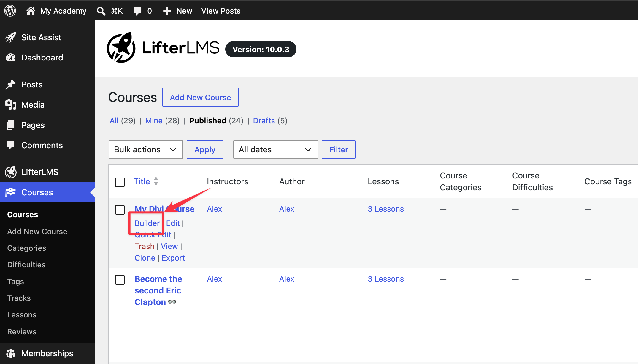
Task: Open Reviews submenu item
Action: pyautogui.click(x=22, y=332)
